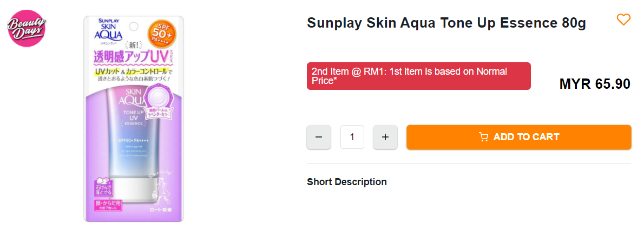
Task: Open the sunscreen product image
Action: tap(134, 119)
